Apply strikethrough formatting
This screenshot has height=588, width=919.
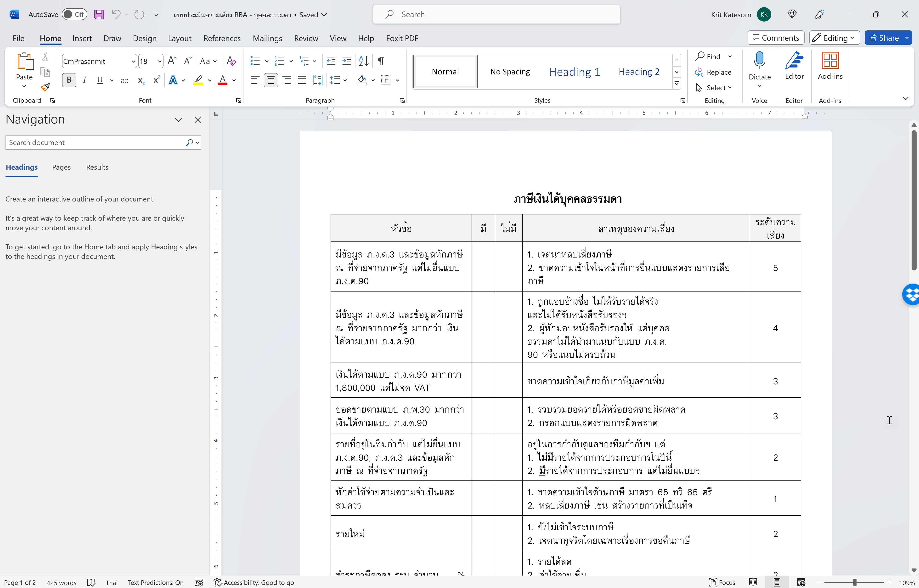(x=124, y=80)
